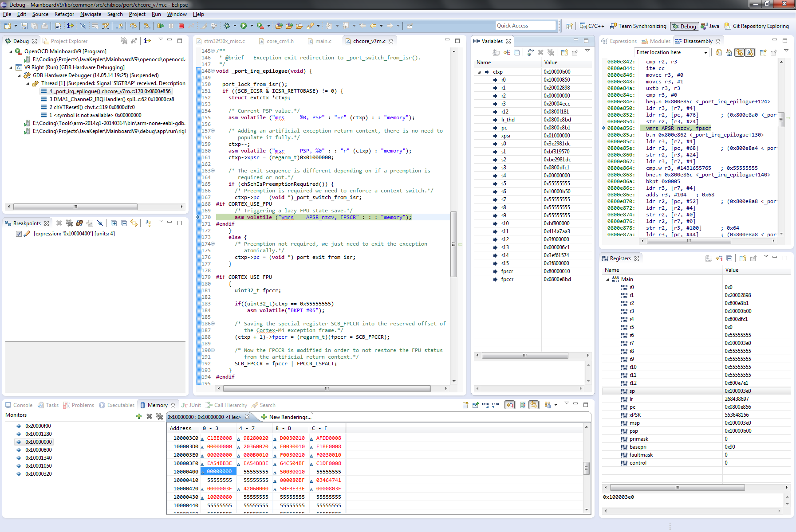The width and height of the screenshot is (796, 532).
Task: Click the Quick Access search field
Action: [x=525, y=26]
